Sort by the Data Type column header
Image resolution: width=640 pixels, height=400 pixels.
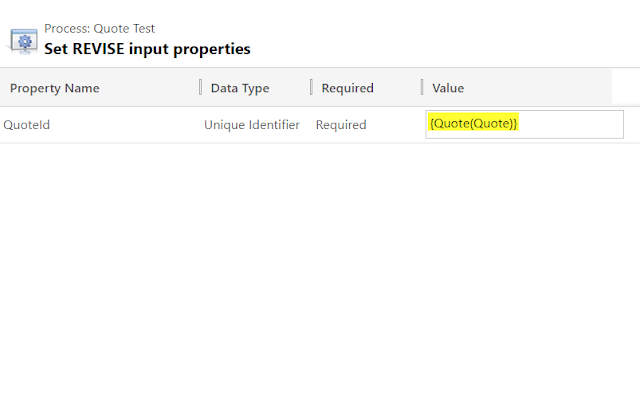240,88
